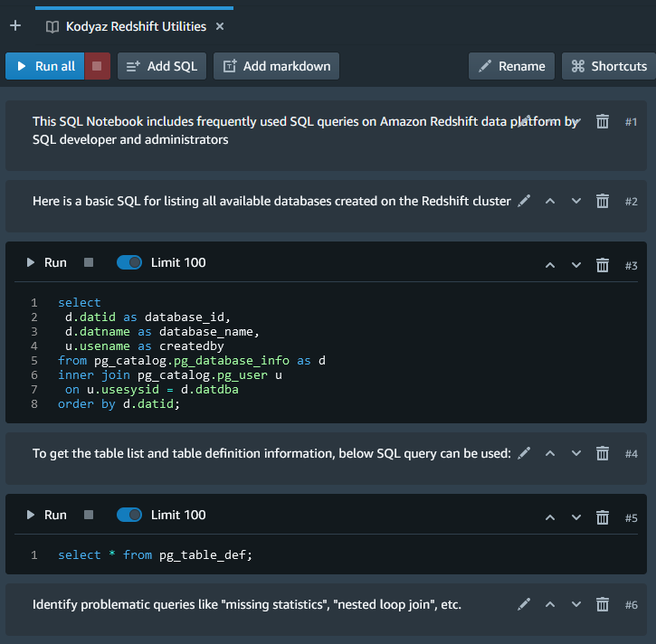
Task: Edit markdown cell #2 with pencil icon
Action: [x=524, y=201]
